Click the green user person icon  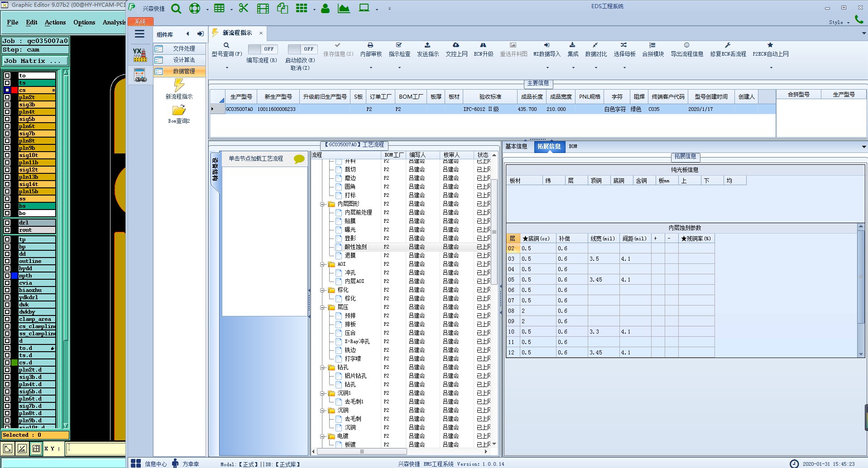pos(325,9)
